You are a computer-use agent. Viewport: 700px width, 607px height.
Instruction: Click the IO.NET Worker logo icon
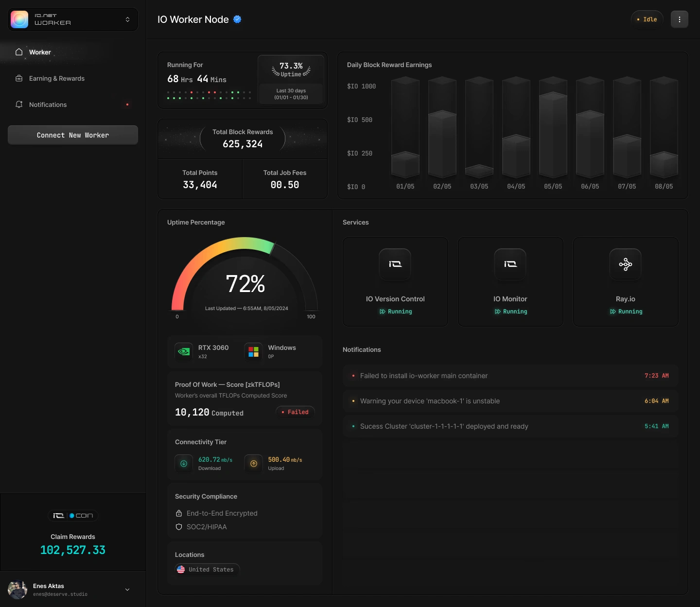(x=19, y=19)
